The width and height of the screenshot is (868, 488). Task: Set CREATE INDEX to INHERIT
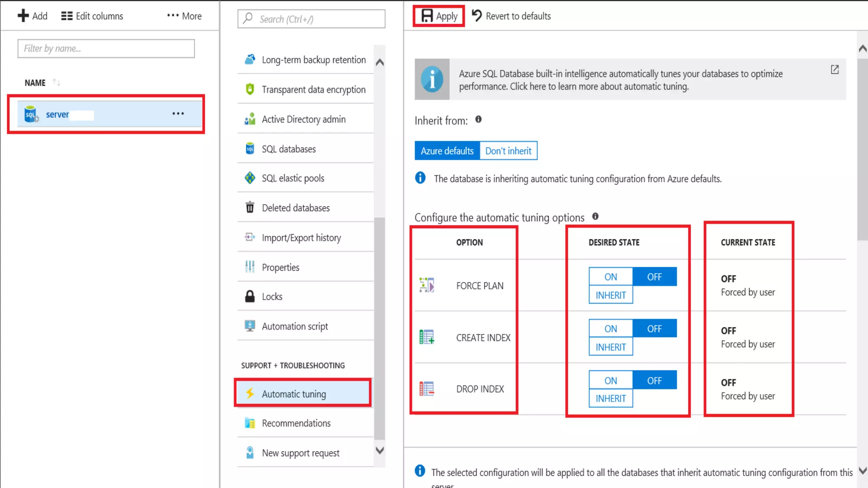tap(611, 347)
